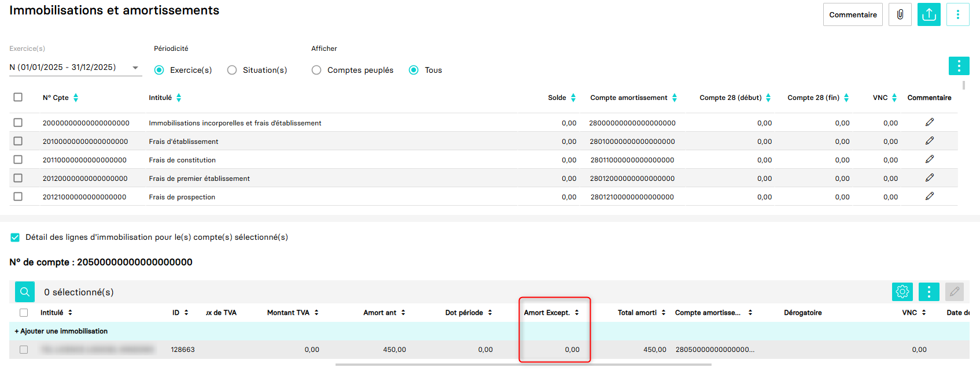Open the teal gear settings icon

coord(902,292)
